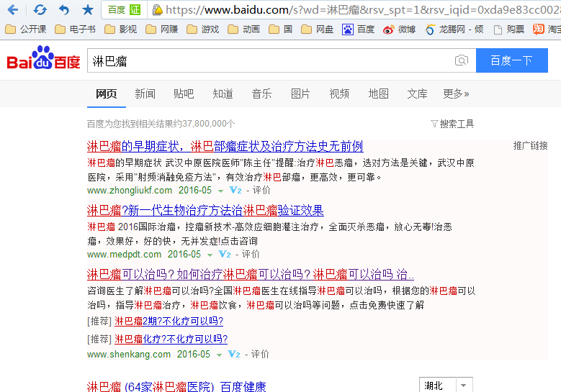
Task: Open the 公开课 bookmark folder
Action: point(26,29)
